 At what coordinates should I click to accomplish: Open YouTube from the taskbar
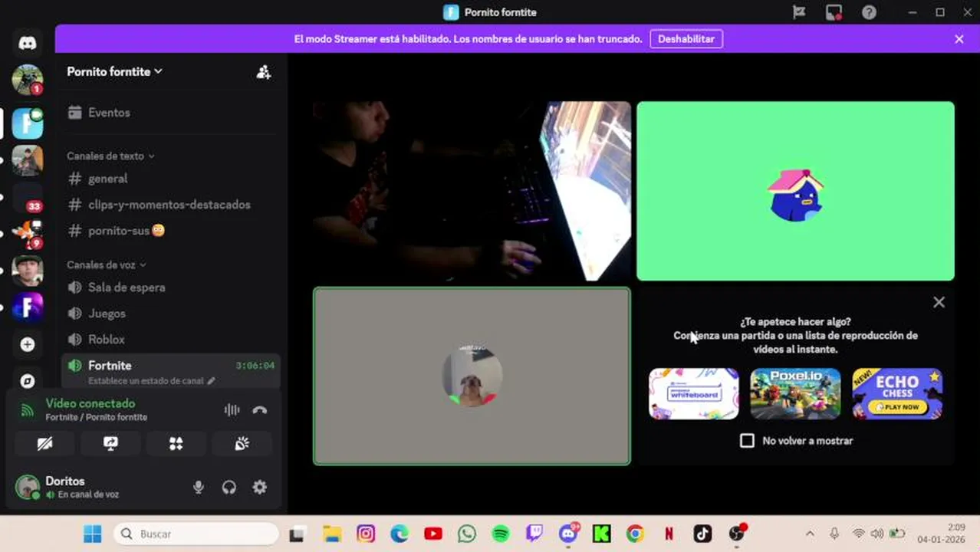(433, 534)
